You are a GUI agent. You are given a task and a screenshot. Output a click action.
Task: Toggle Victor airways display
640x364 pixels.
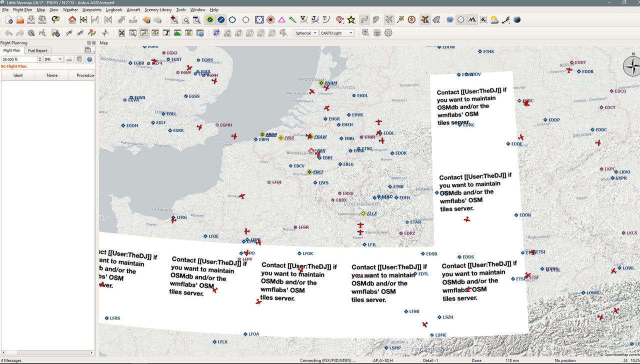click(x=304, y=20)
